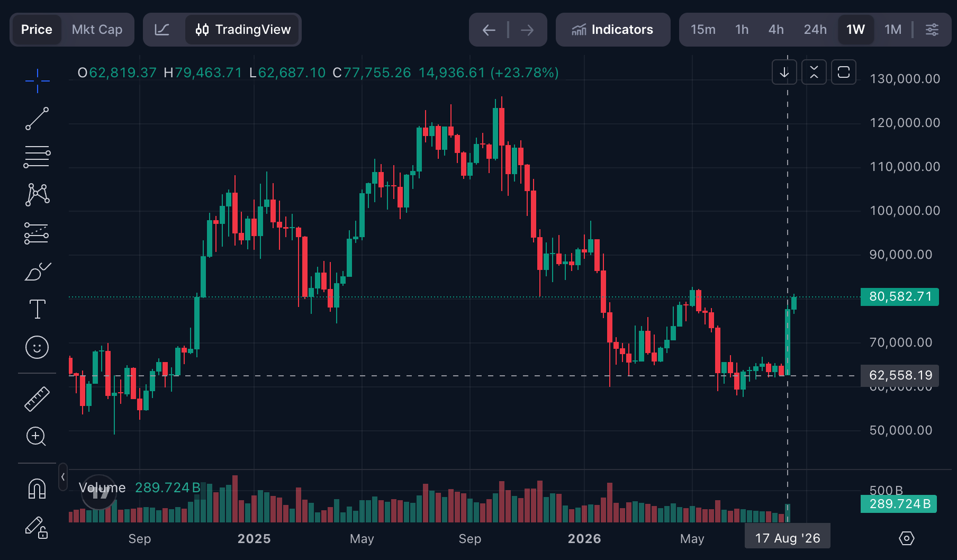This screenshot has width=957, height=560.
Task: Select the 4h timeframe
Action: [776, 30]
